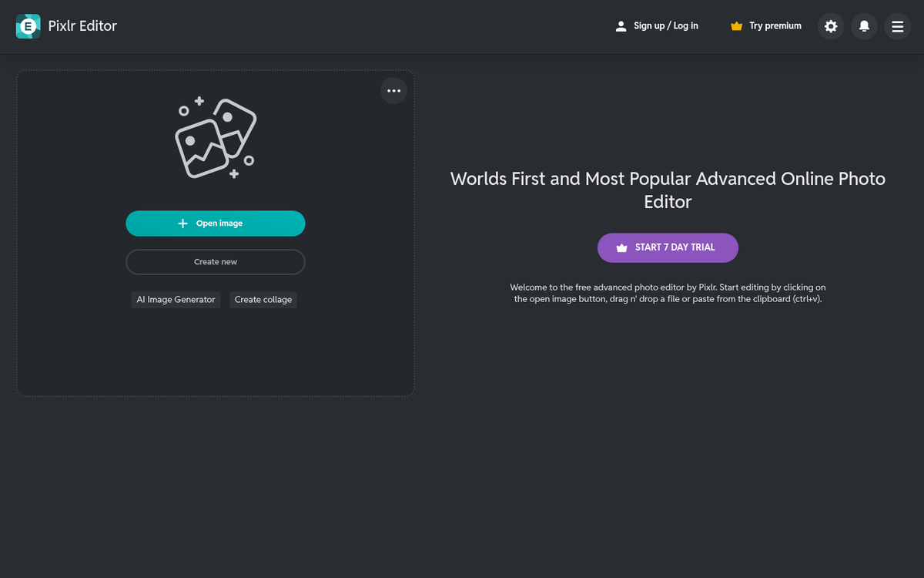Click the crown icon on trial button
The image size is (924, 578).
(621, 248)
